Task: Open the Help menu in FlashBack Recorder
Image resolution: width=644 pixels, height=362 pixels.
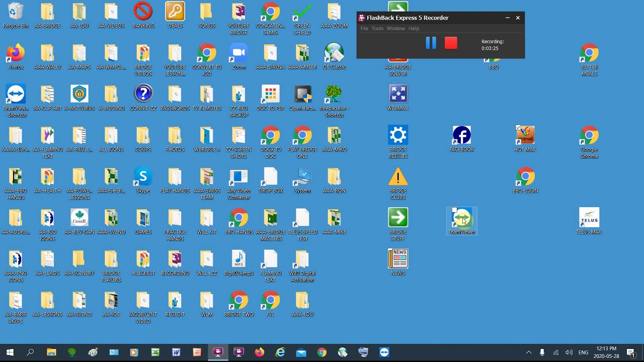Action: [414, 29]
